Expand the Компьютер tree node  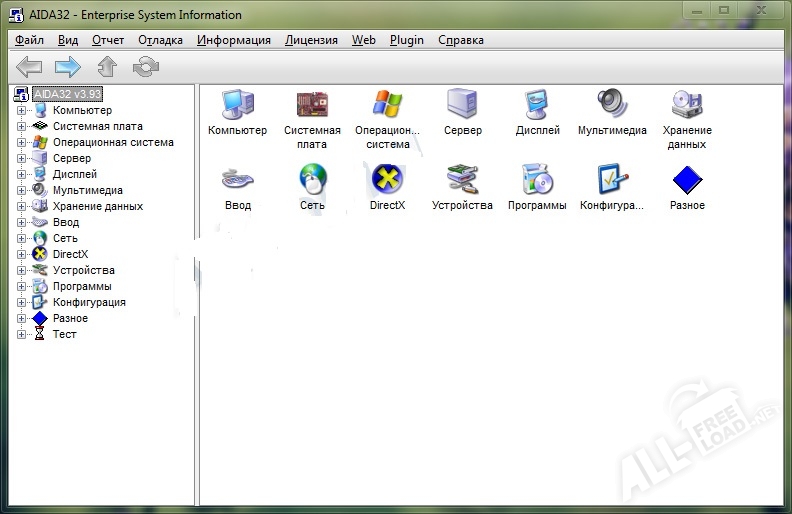[22, 111]
